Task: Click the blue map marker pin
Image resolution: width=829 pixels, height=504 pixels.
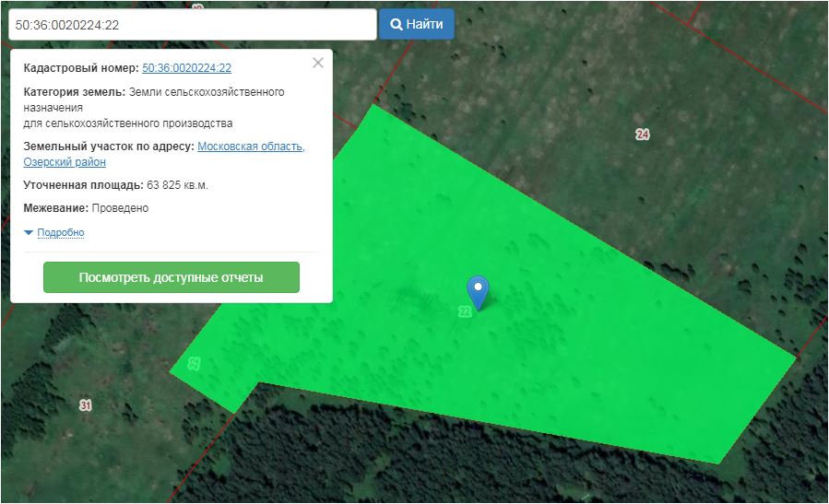Action: tap(478, 290)
